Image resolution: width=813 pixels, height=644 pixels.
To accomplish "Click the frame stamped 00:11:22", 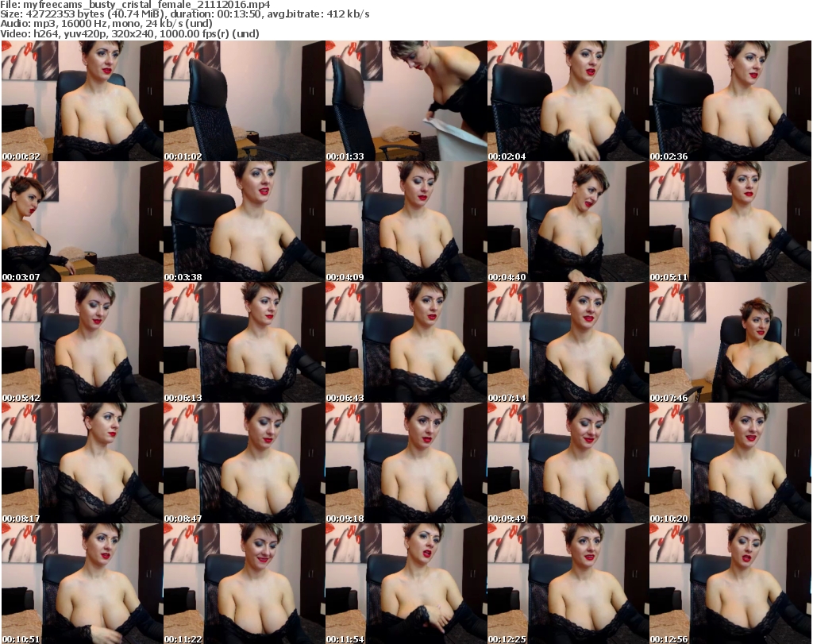I will [x=245, y=584].
